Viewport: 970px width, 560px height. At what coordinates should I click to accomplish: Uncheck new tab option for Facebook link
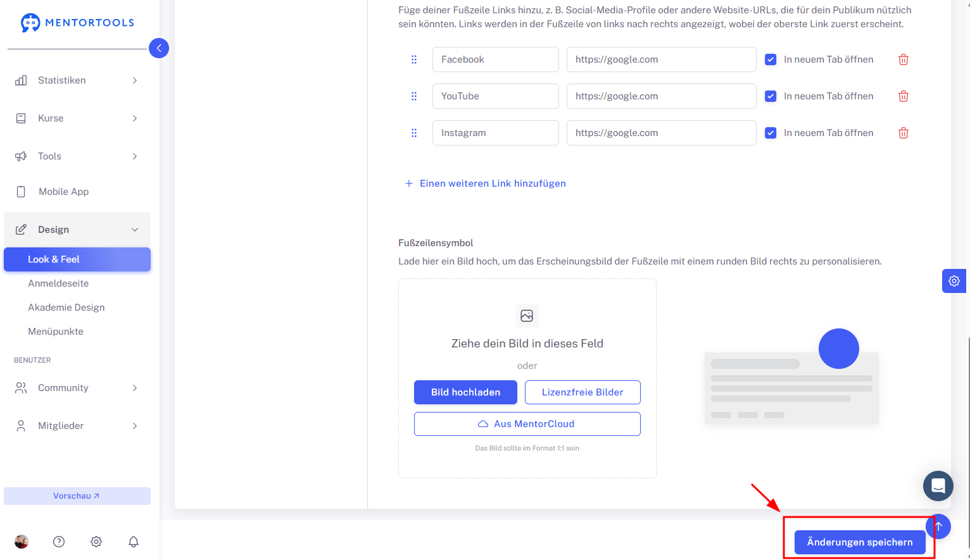pyautogui.click(x=771, y=59)
